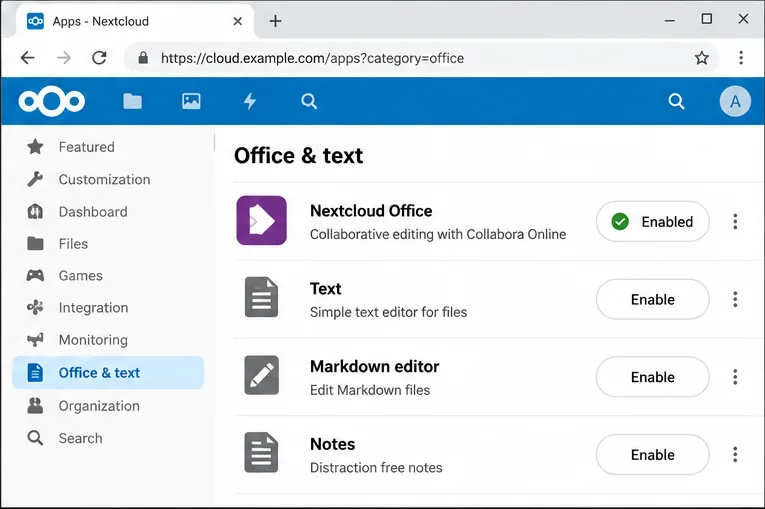The image size is (765, 509).
Task: Open Files app from header folder icon
Action: point(132,102)
